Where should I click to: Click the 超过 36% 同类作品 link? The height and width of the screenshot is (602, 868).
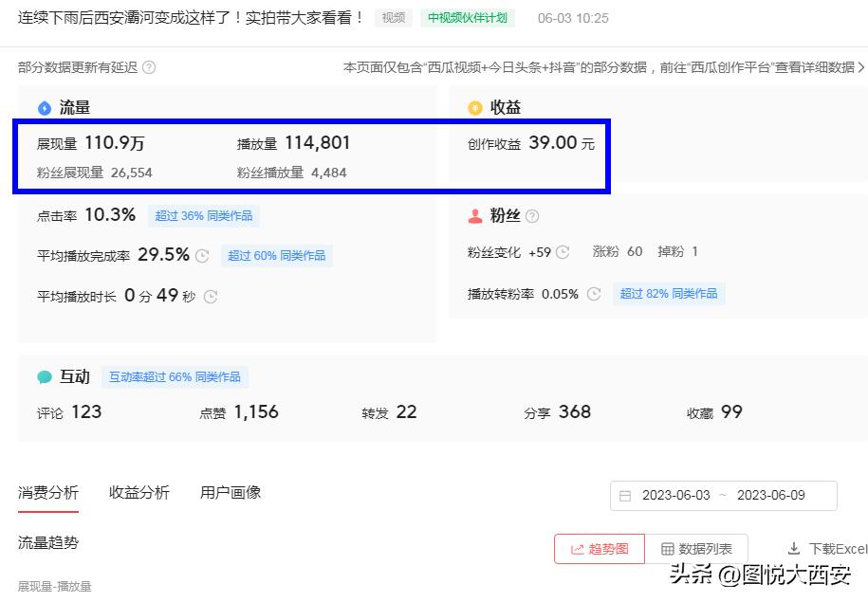[x=203, y=215]
